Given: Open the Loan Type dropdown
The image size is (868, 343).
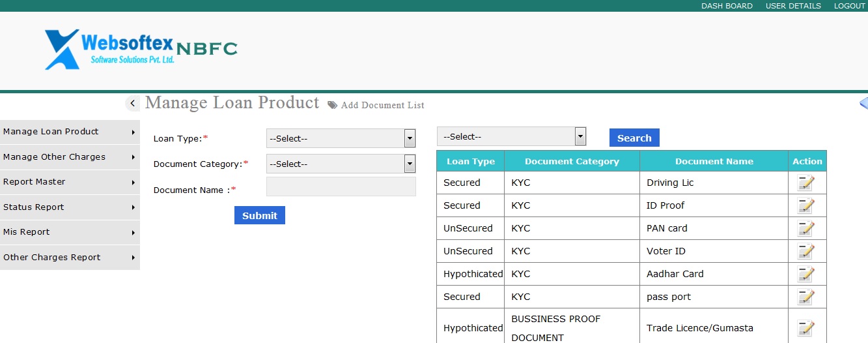Looking at the screenshot, I should tap(341, 138).
